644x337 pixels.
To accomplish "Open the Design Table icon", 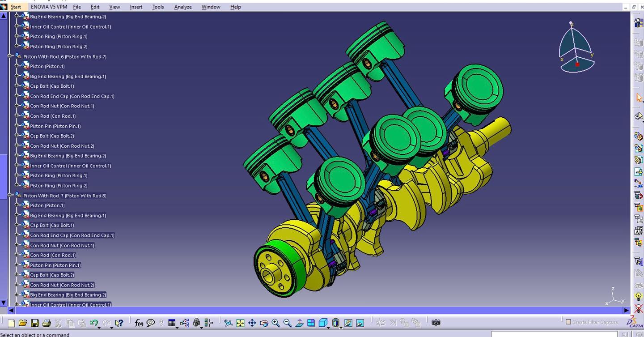I will [x=172, y=323].
